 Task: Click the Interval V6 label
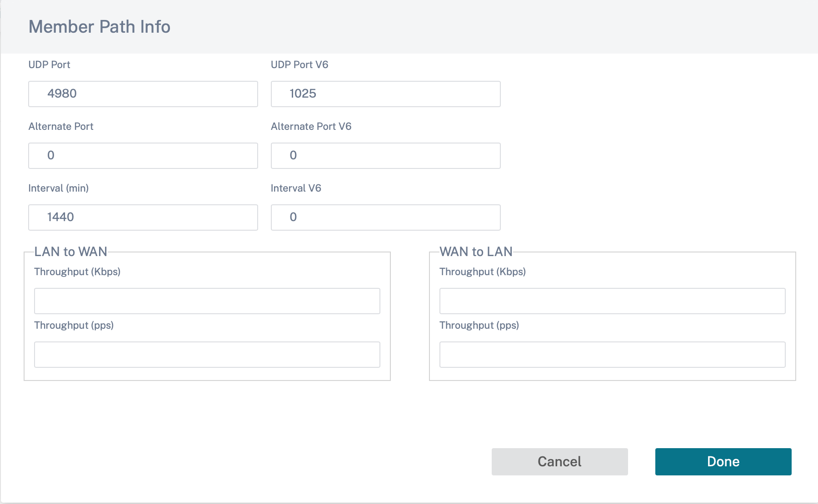[x=296, y=188]
